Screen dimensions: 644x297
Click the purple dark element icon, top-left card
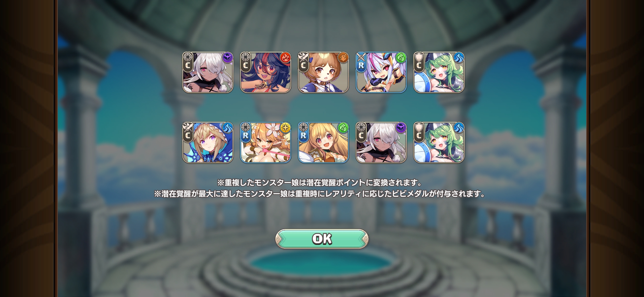tap(228, 57)
